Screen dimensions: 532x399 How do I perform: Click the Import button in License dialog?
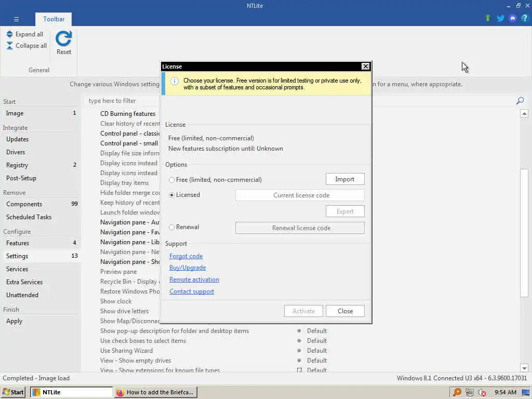[x=345, y=179]
